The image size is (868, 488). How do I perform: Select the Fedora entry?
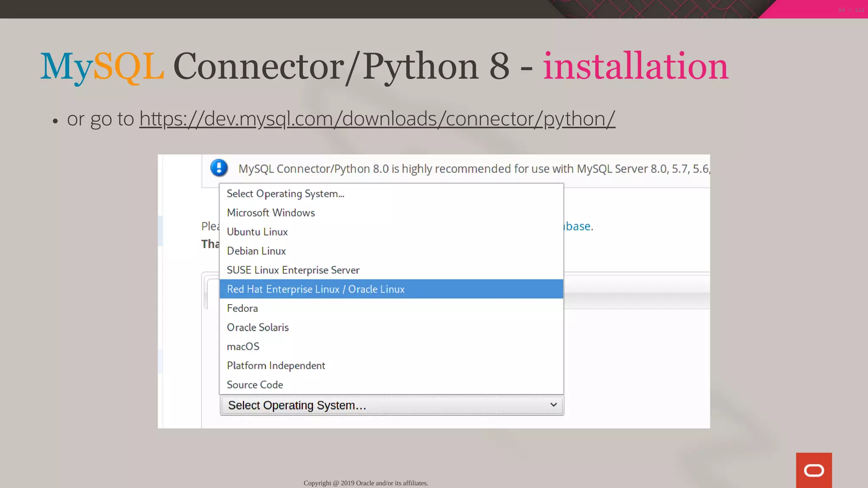point(242,308)
